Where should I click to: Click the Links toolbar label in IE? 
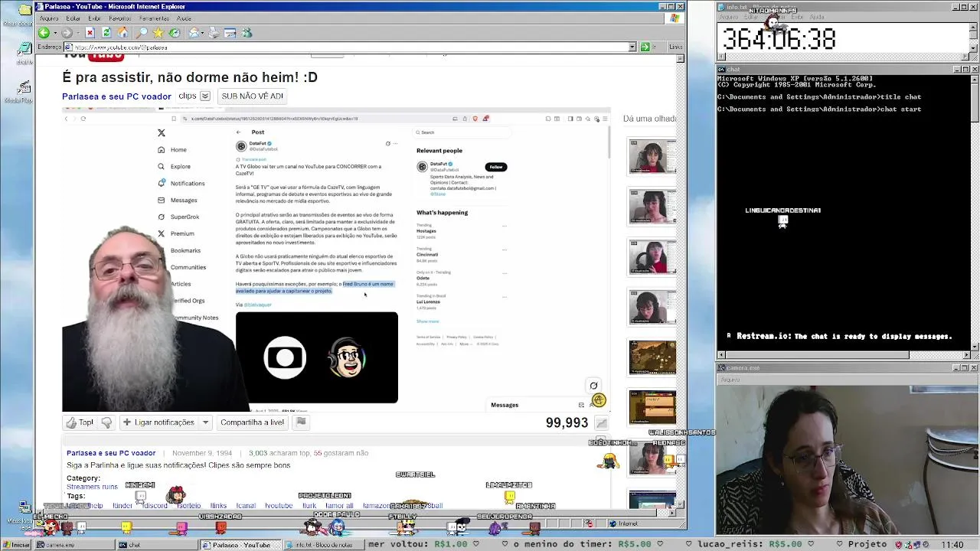pos(675,47)
